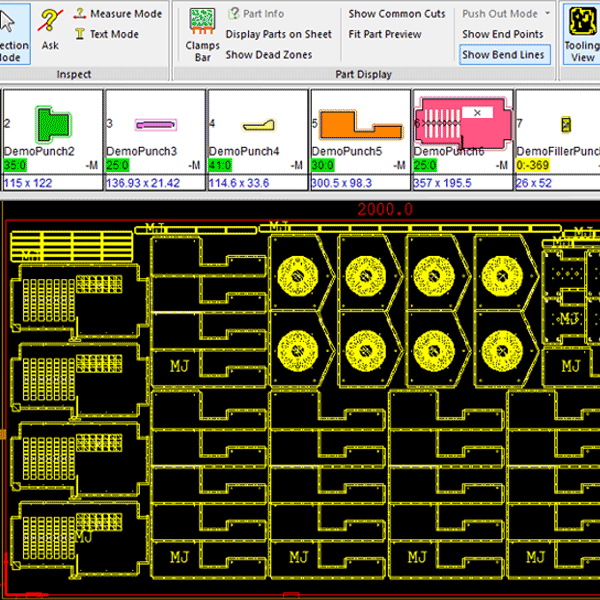600x600 pixels.
Task: Click the 115 x 122 dimensions text
Action: coord(28,183)
